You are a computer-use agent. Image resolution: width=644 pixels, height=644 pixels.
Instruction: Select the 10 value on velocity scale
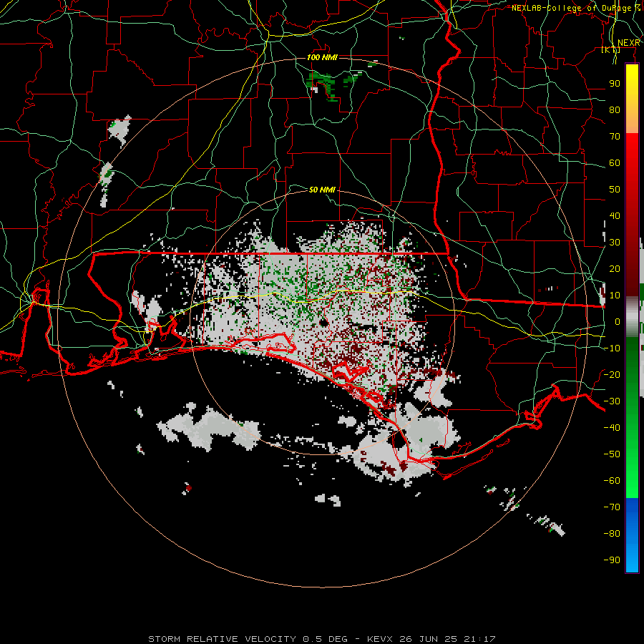tap(615, 296)
